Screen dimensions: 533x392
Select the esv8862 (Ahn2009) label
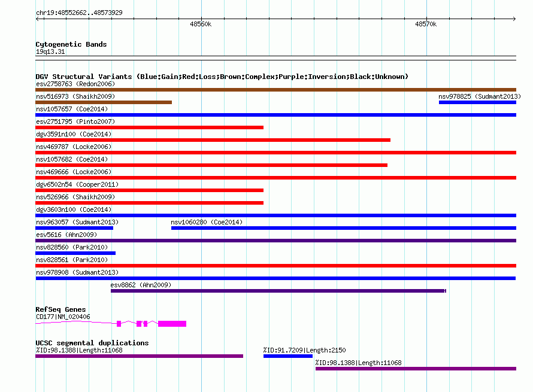pos(141,285)
